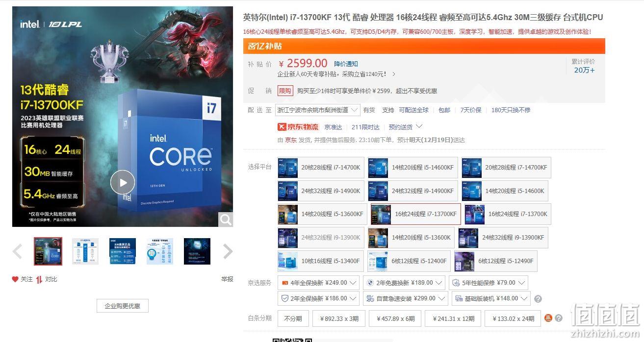Play the product video on main image
The width and height of the screenshot is (644, 342).
click(x=122, y=183)
